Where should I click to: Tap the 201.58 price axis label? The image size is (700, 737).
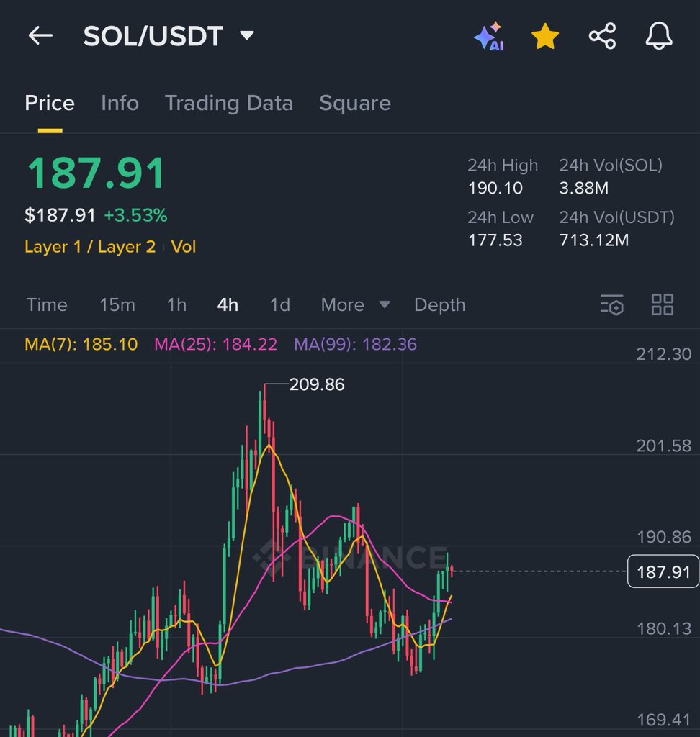pos(664,446)
